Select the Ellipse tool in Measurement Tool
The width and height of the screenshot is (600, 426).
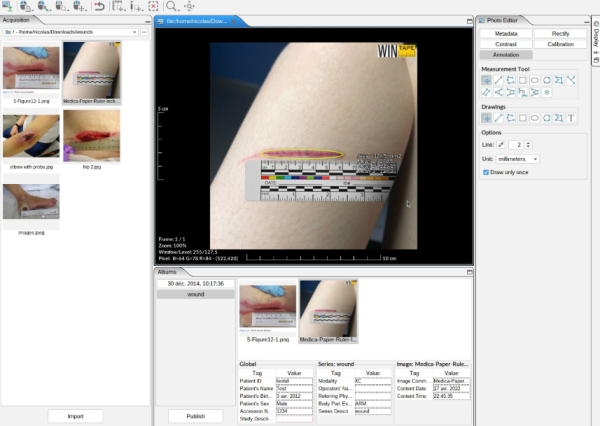(x=535, y=80)
